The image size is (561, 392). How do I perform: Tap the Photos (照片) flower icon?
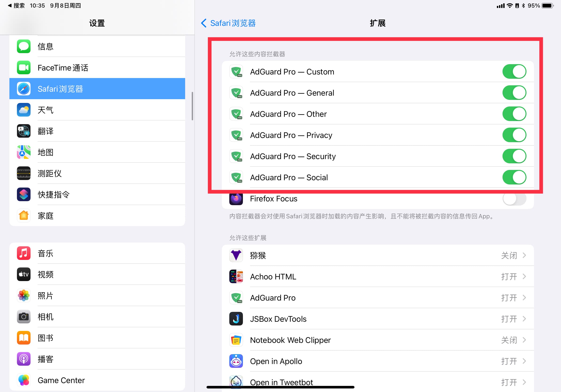coord(24,295)
